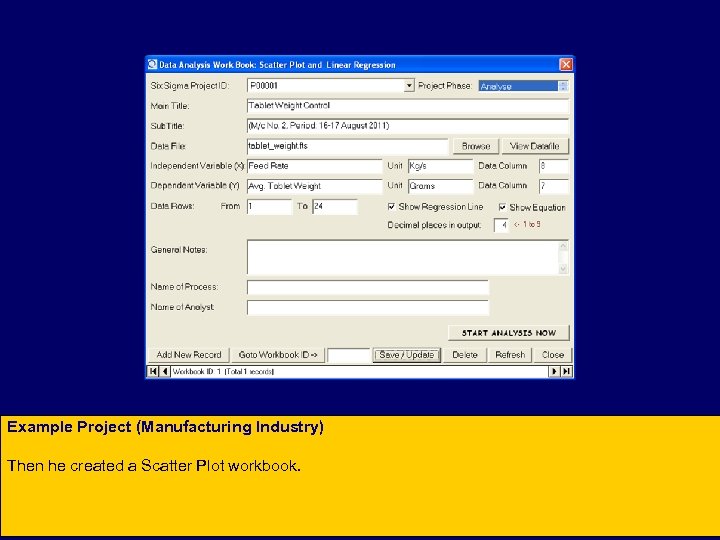This screenshot has height=540, width=720.
Task: Click the General Notes text area
Action: point(408,257)
